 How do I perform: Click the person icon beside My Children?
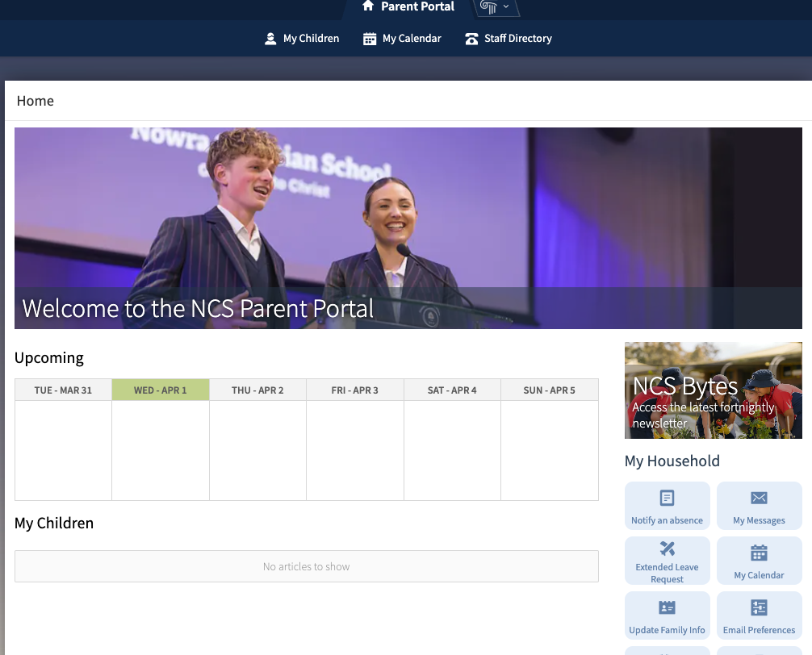[x=270, y=39]
